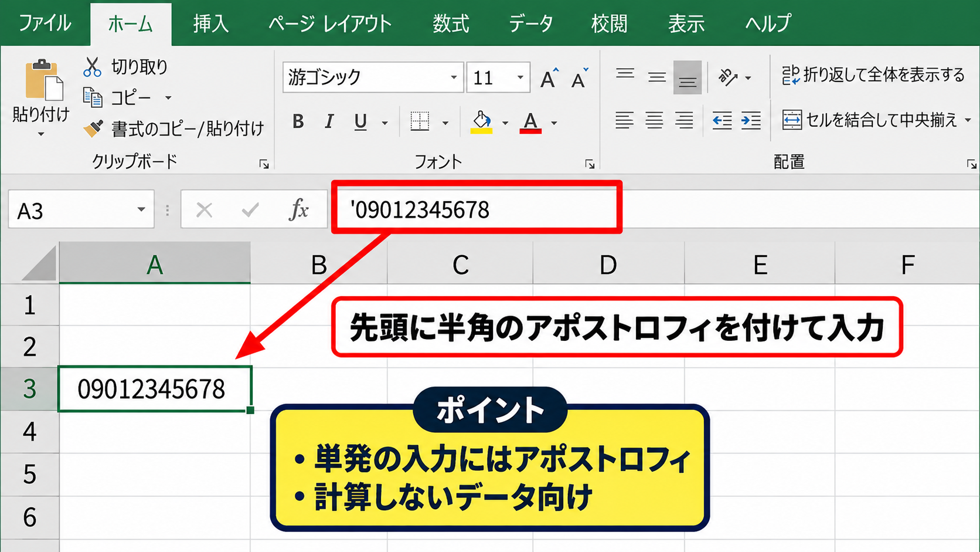The width and height of the screenshot is (980, 552).
Task: Increase font size with large A icon
Action: coord(549,78)
